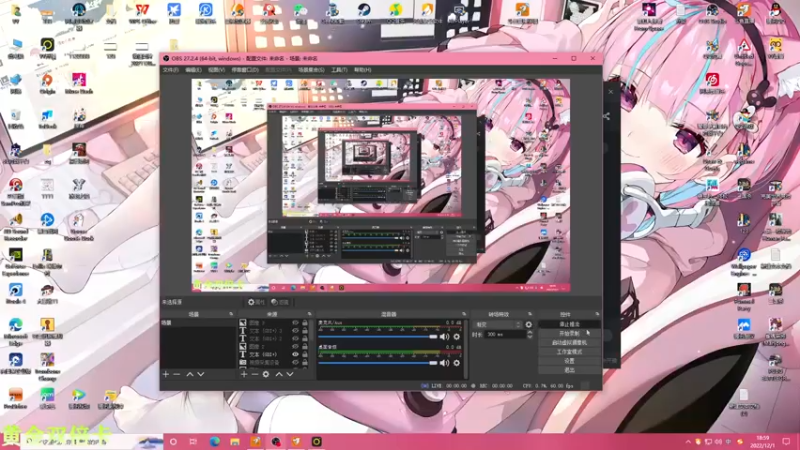Select the Microsoft Edge desktop icon
This screenshot has width=800, height=450.
click(15, 332)
